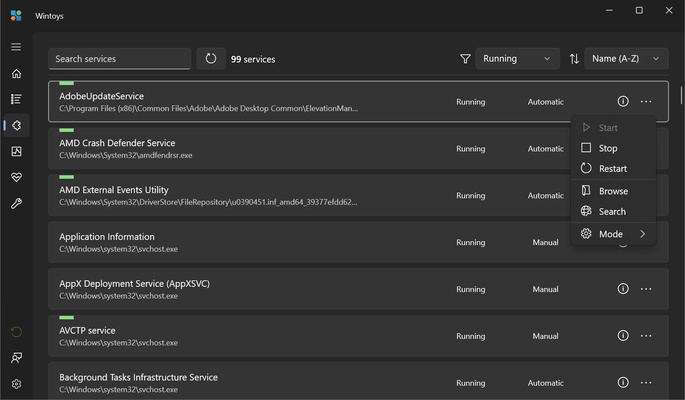Open the Tweaks wrench icon

[16, 203]
